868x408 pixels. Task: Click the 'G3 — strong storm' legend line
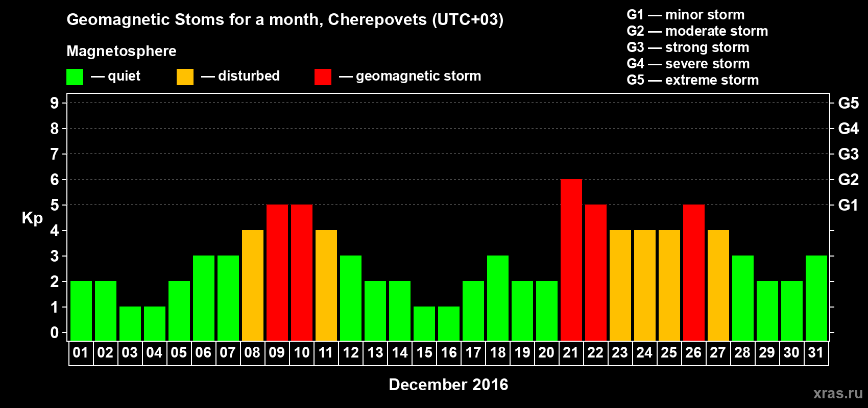(x=688, y=47)
